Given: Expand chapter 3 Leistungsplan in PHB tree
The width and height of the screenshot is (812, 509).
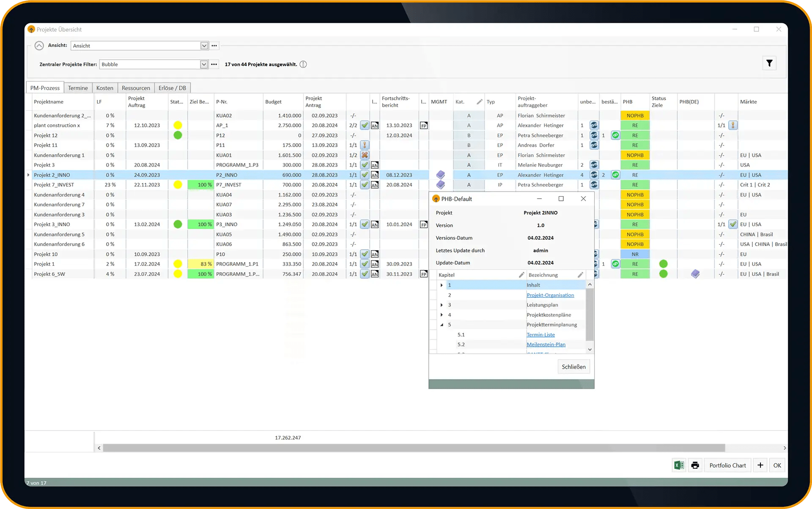Looking at the screenshot, I should coord(442,305).
